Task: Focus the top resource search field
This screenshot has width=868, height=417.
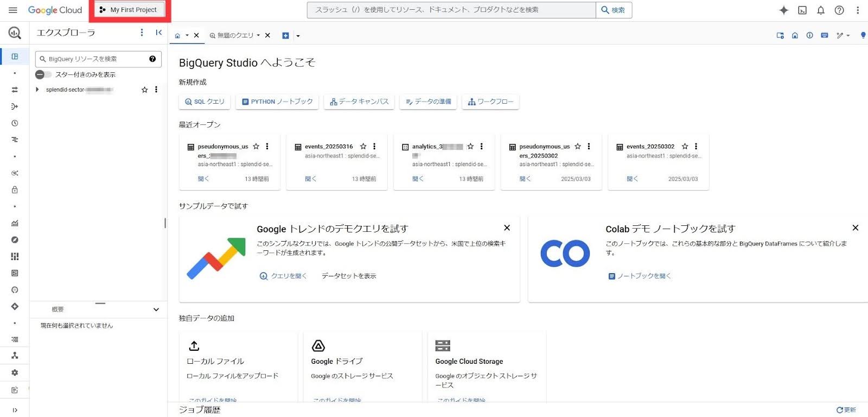Action: (451, 10)
